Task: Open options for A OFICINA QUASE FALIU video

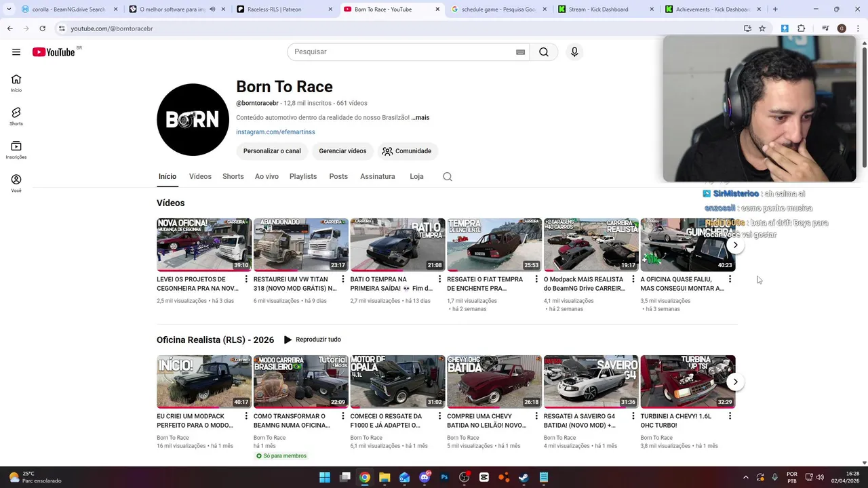Action: click(730, 279)
